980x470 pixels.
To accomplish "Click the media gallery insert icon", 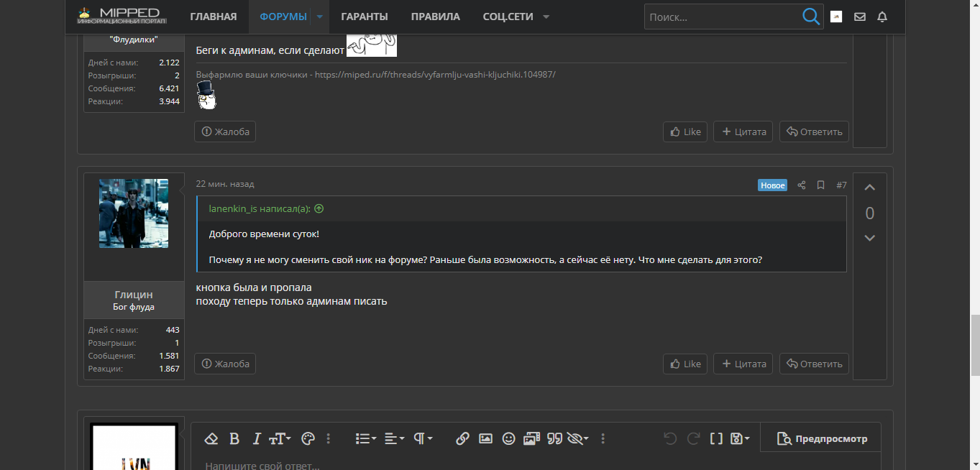I will (x=531, y=438).
